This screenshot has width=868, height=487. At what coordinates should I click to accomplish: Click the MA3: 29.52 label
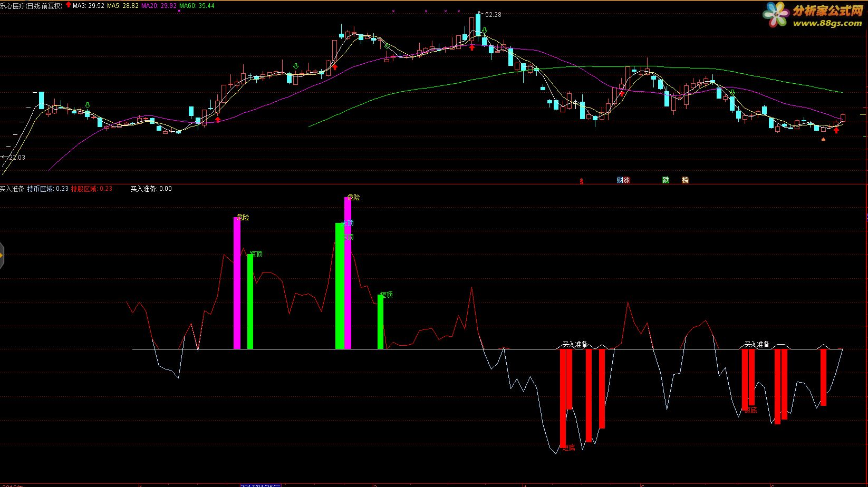[88, 6]
